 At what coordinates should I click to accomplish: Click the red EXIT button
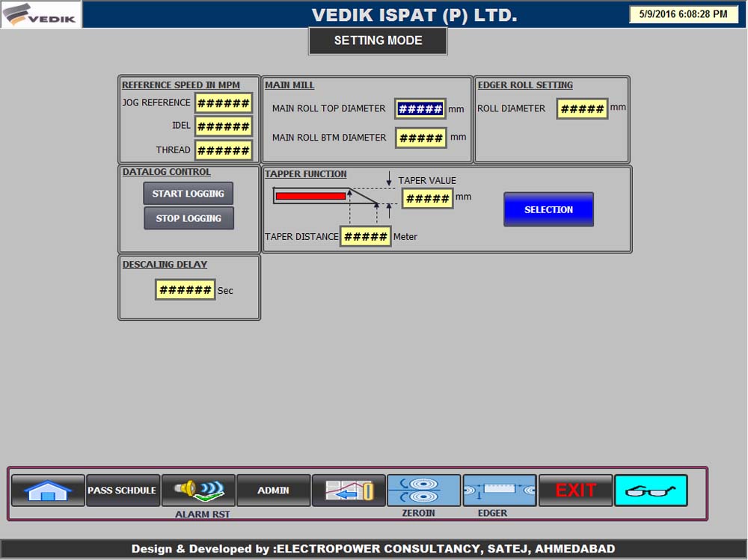point(575,490)
